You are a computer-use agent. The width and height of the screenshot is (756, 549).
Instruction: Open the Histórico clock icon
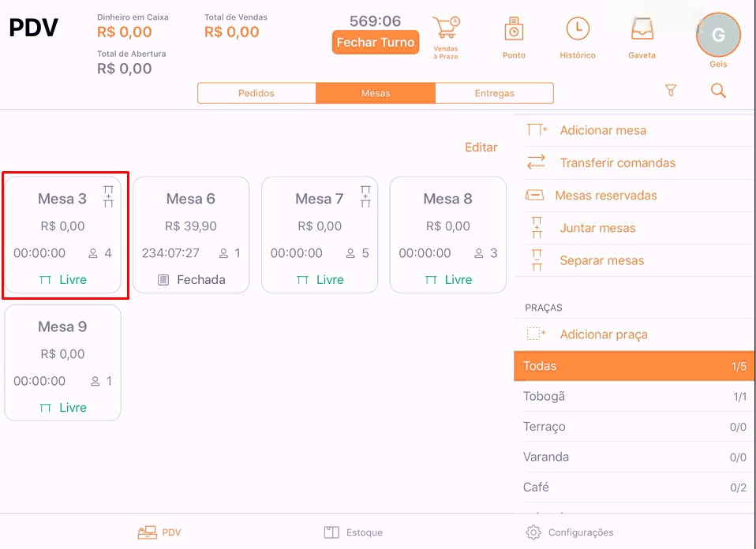coord(577,29)
